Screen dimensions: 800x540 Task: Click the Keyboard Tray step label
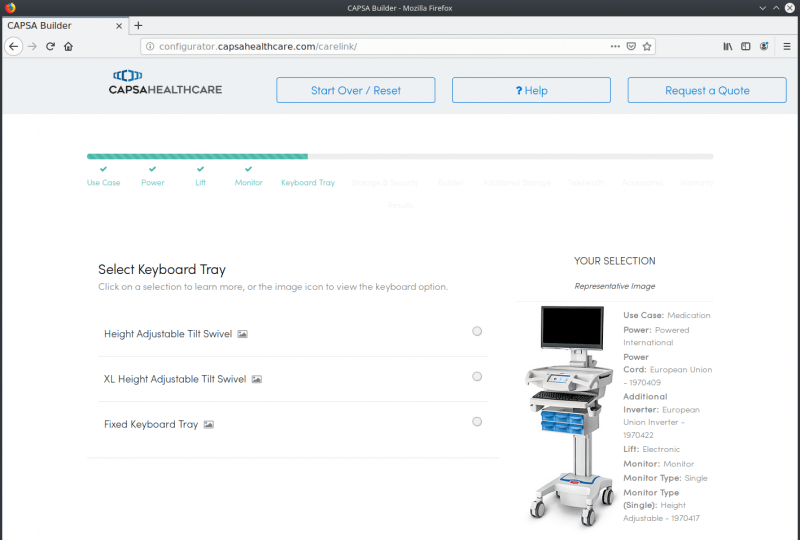pyautogui.click(x=308, y=183)
